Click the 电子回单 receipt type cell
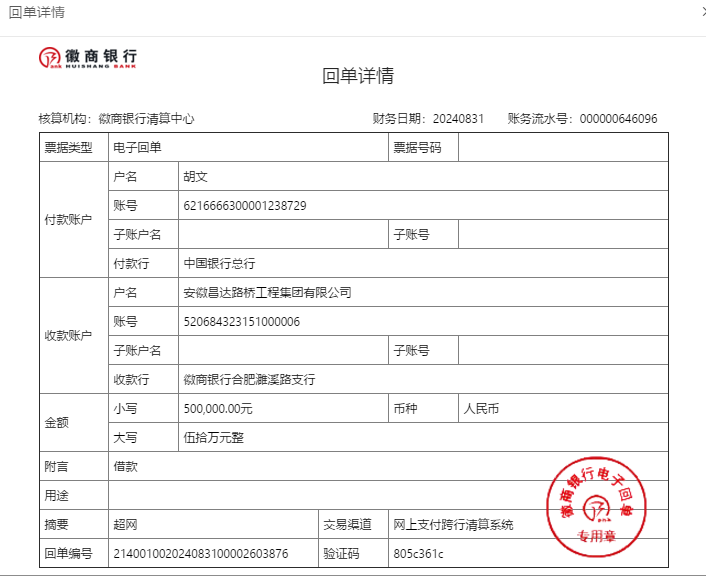Viewport: 706px width, 585px height. pos(137,148)
